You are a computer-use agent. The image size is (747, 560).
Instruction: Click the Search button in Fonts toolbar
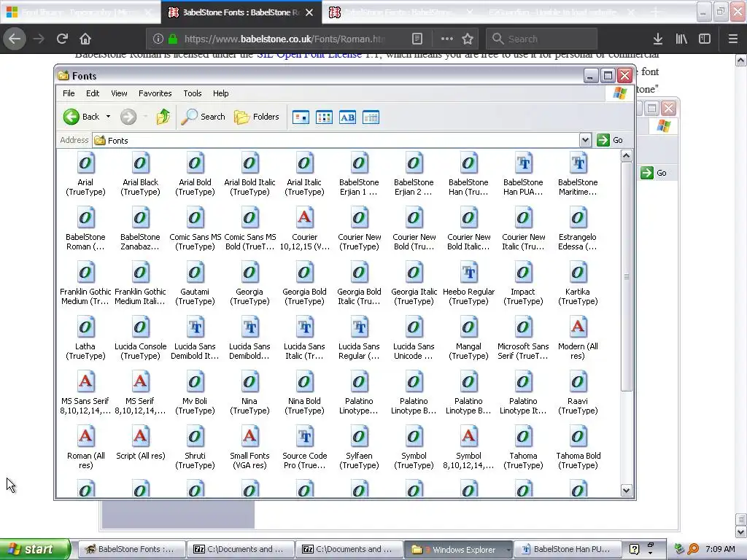coord(203,117)
